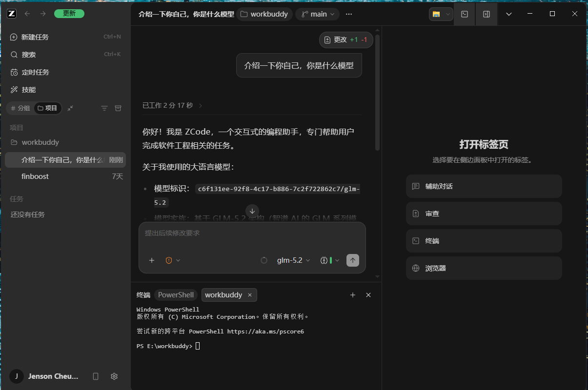
Task: Open the 技能 skills page
Action: pos(65,90)
